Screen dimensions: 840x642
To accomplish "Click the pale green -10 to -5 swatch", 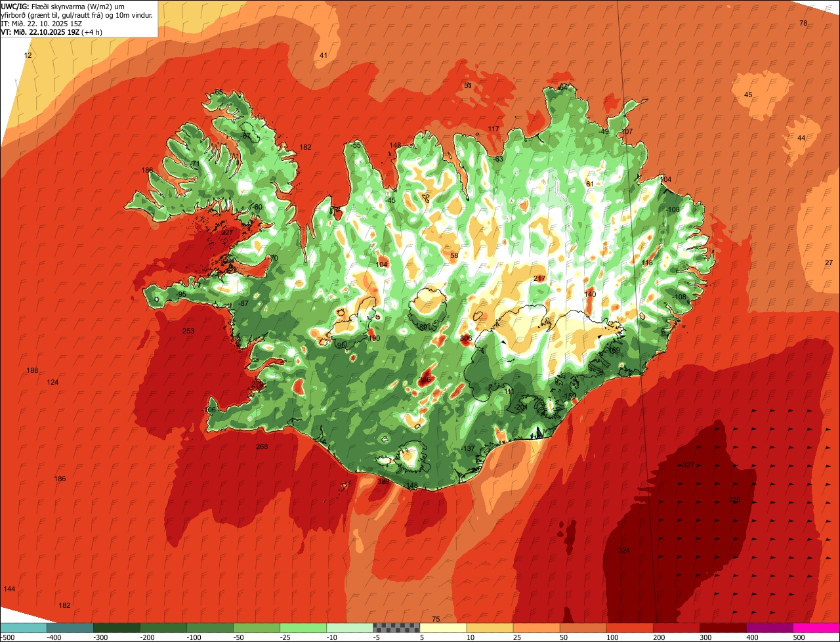I will point(349,628).
